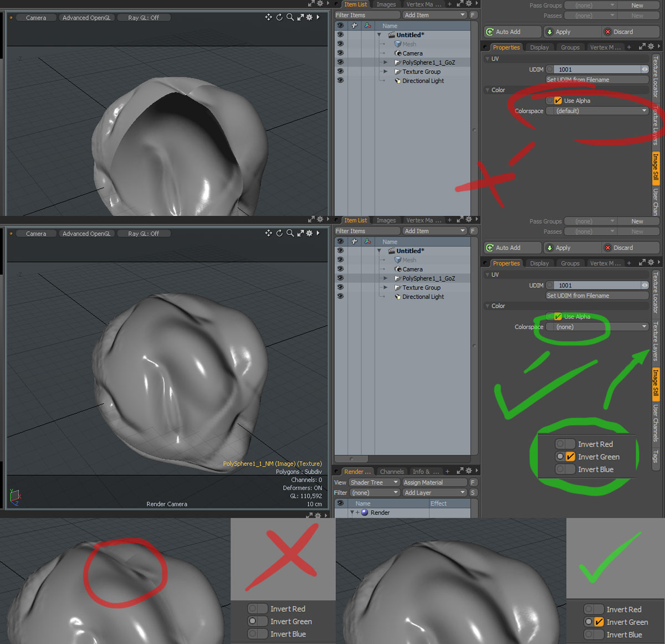Click the Assign Material button
This screenshot has height=644, width=665.
tap(435, 482)
